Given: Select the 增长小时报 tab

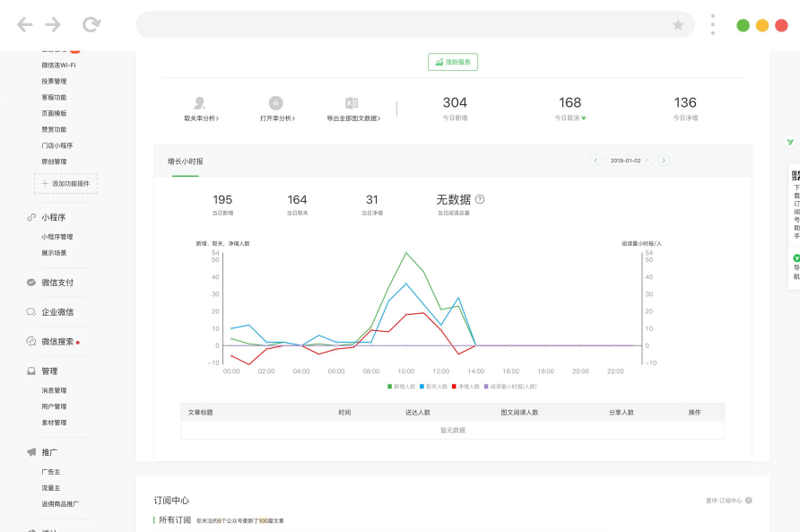Looking at the screenshot, I should click(186, 161).
